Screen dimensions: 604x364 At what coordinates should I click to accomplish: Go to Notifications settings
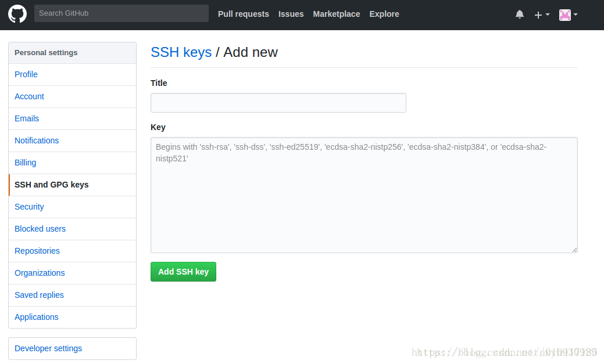coord(73,140)
